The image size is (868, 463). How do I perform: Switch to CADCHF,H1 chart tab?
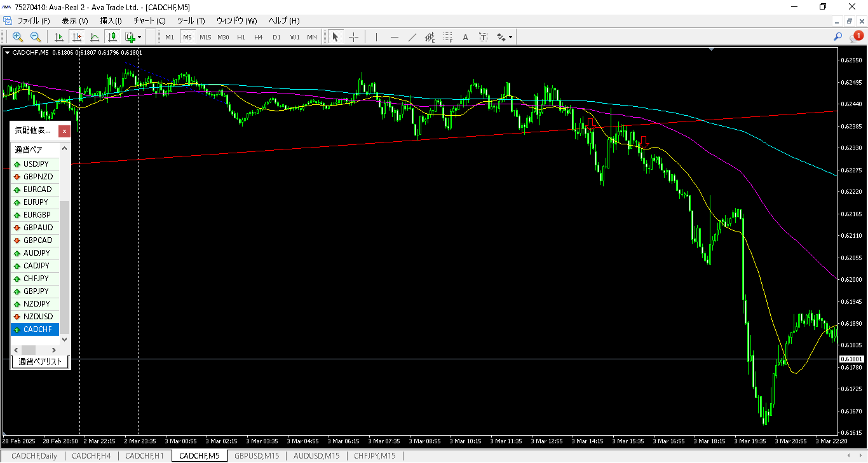pyautogui.click(x=145, y=456)
